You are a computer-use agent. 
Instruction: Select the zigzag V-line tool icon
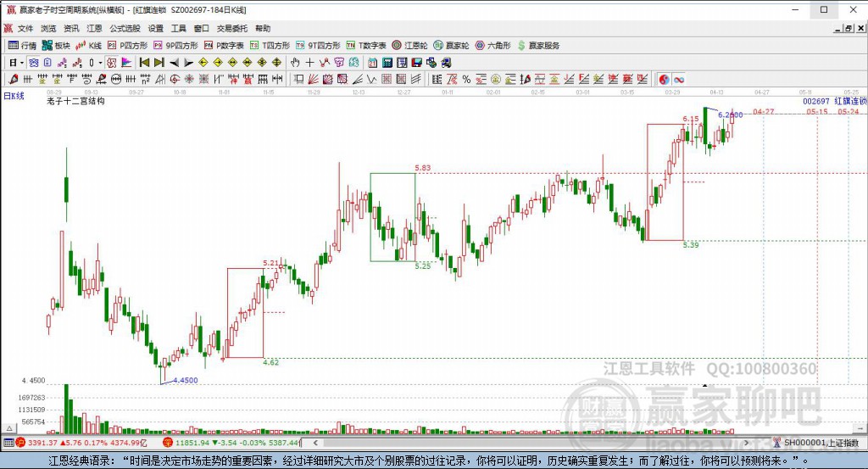coord(371,79)
